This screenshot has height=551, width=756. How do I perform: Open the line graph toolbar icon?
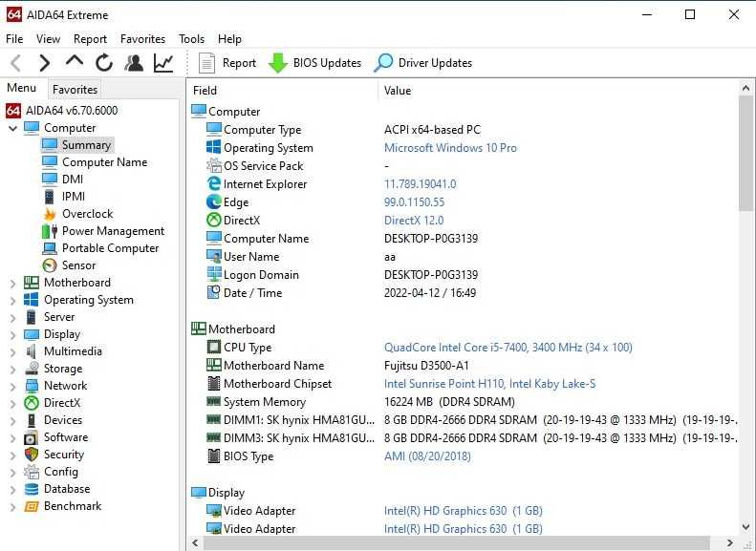[163, 63]
